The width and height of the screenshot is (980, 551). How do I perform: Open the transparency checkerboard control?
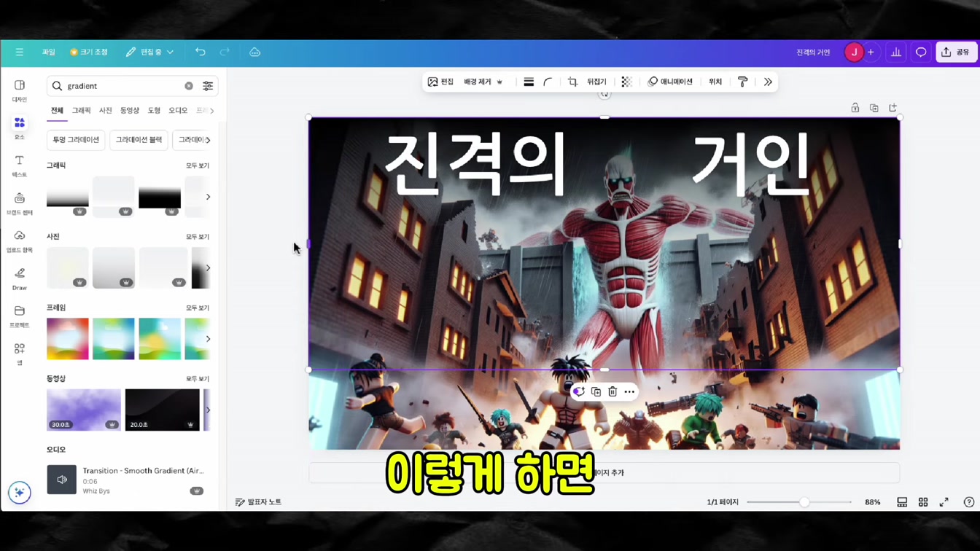(x=626, y=82)
